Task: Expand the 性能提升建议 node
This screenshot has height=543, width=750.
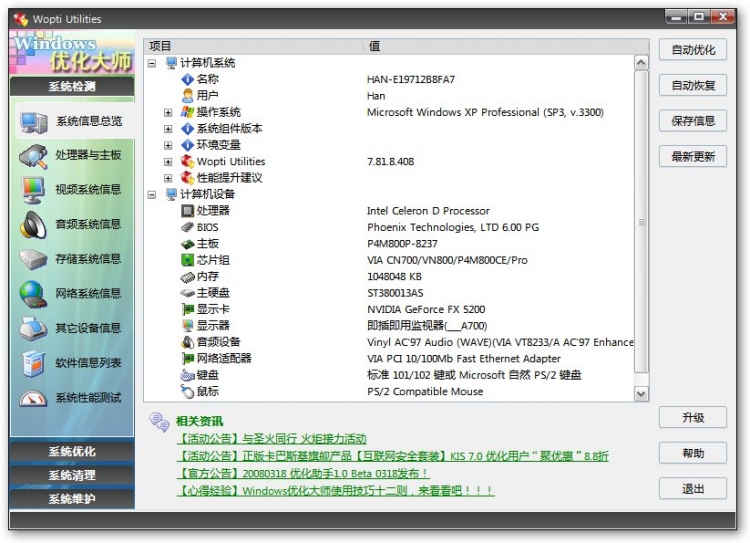Action: [x=168, y=178]
